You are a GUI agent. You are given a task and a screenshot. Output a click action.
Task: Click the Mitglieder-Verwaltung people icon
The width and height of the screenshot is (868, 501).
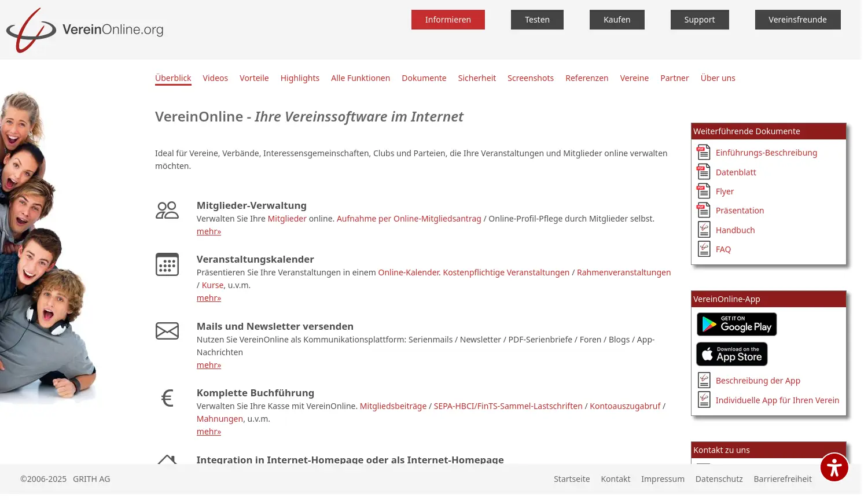click(167, 210)
